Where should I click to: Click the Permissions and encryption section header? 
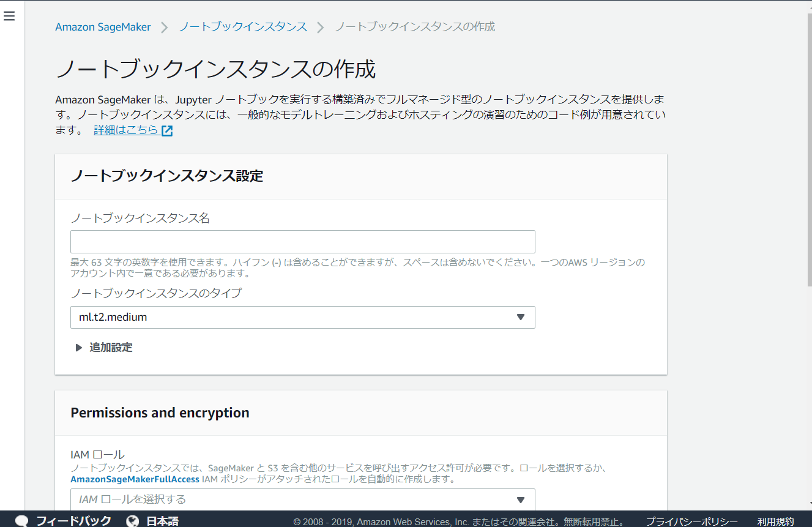pos(160,413)
